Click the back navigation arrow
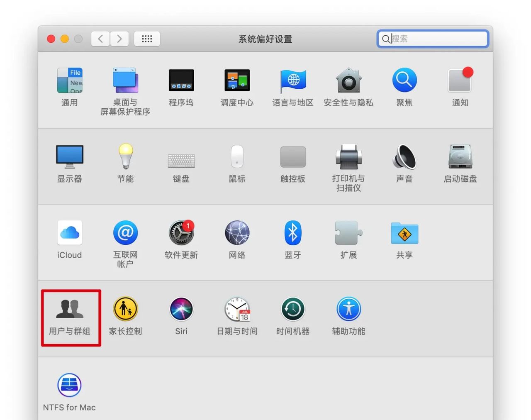531x420 pixels. pos(100,39)
